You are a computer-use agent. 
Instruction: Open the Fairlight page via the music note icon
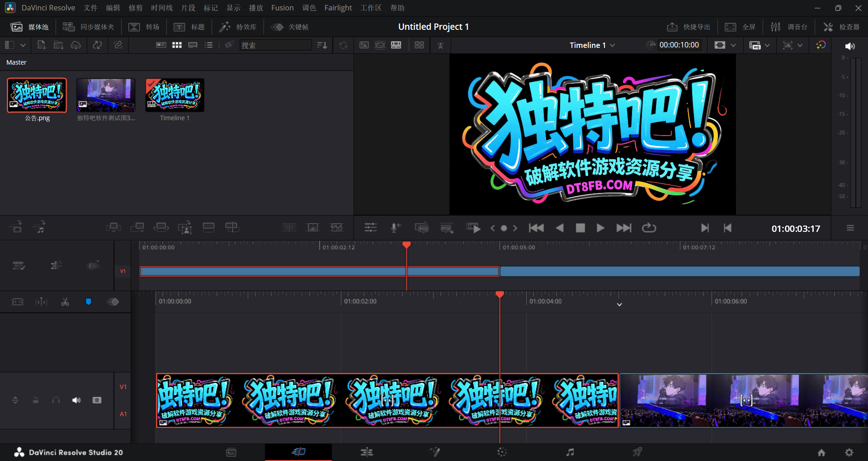coord(570,452)
